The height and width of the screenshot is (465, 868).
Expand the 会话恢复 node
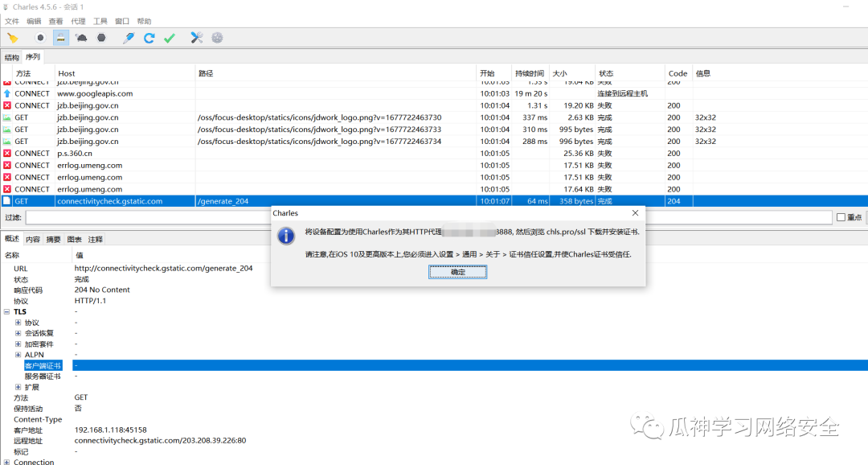18,333
